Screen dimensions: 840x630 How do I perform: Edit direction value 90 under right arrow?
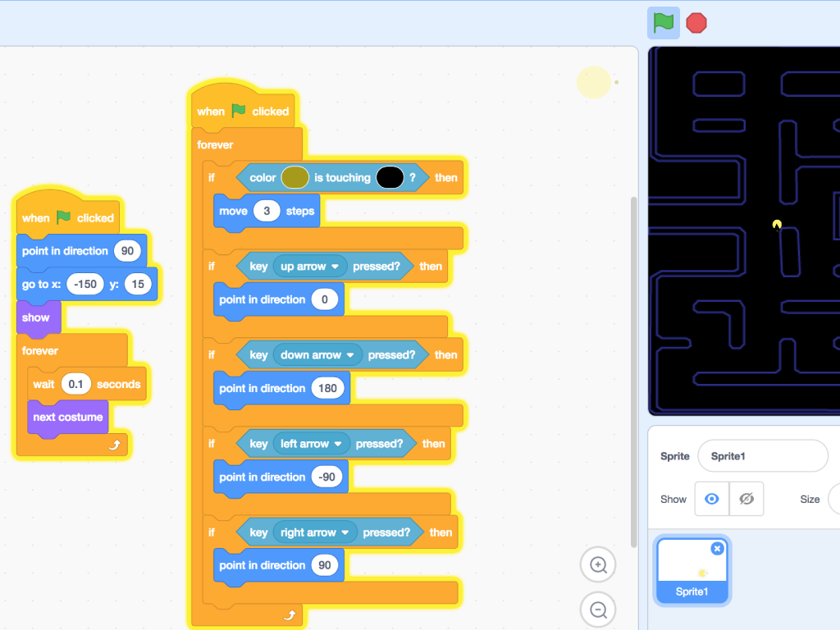coord(325,565)
